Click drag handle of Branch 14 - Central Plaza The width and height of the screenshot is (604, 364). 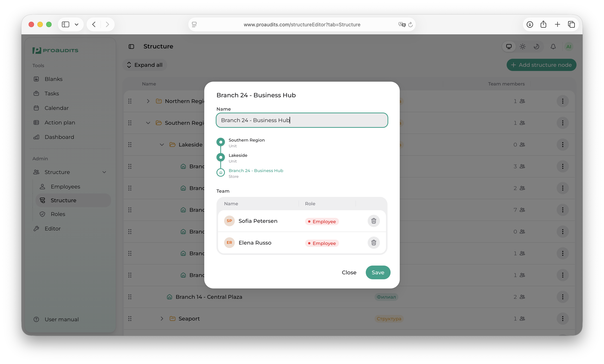click(x=130, y=297)
